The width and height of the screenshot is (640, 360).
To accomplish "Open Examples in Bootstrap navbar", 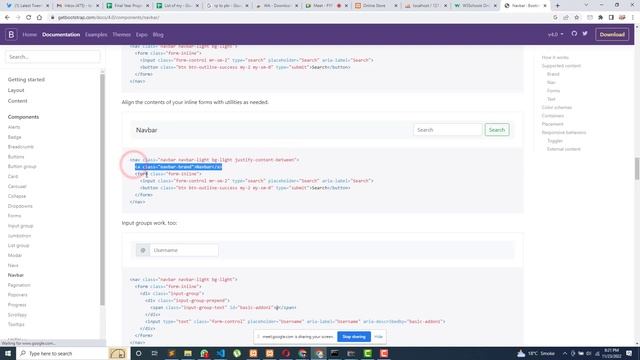I will pyautogui.click(x=96, y=35).
